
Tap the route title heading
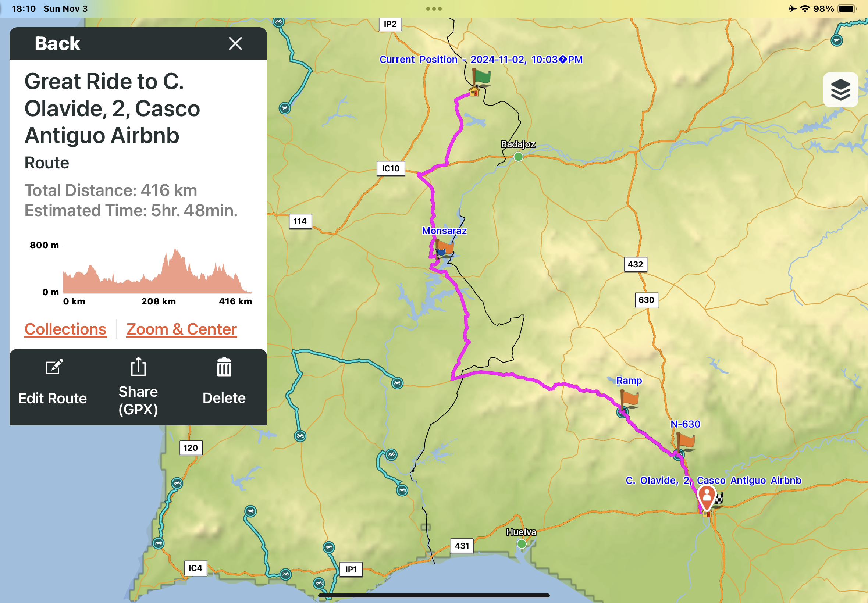[112, 108]
